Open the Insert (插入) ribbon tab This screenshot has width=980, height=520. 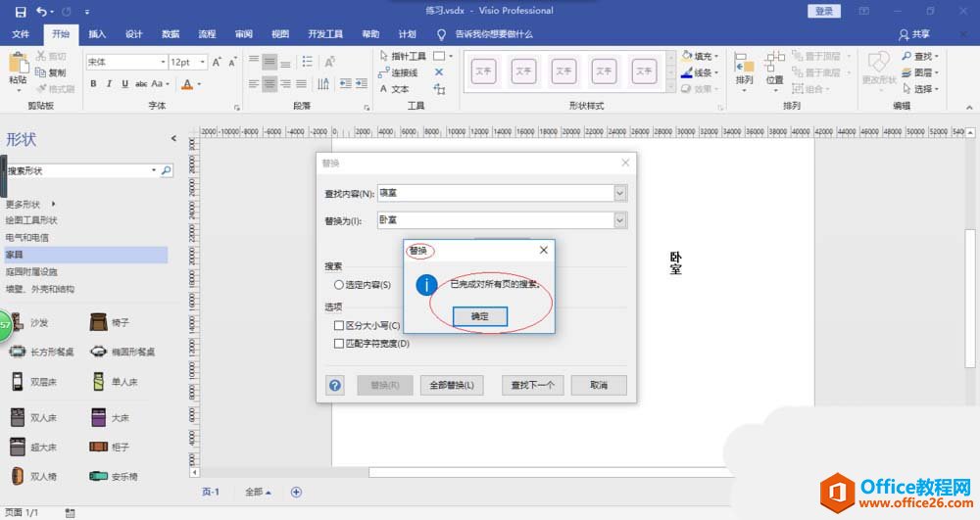pos(97,34)
